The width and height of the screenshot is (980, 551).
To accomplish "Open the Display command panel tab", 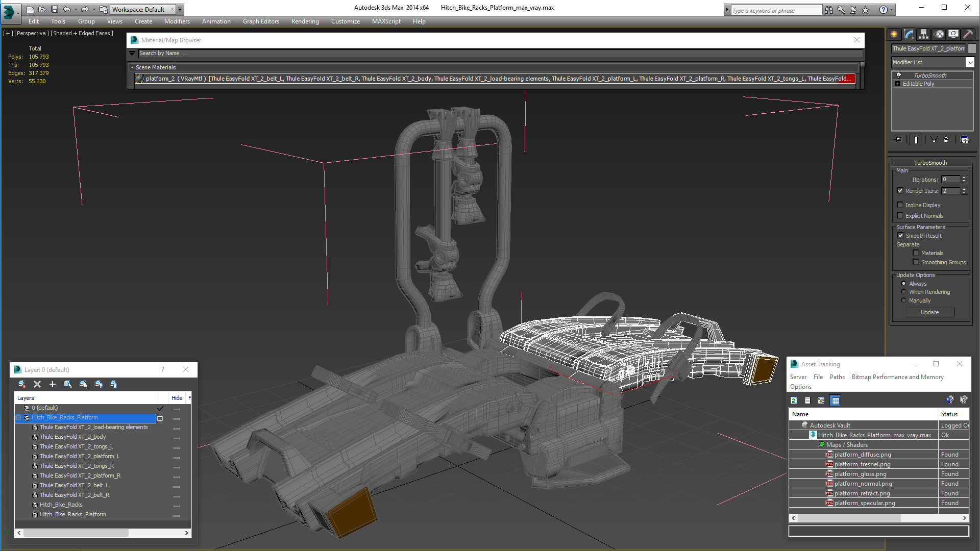I will pos(953,34).
